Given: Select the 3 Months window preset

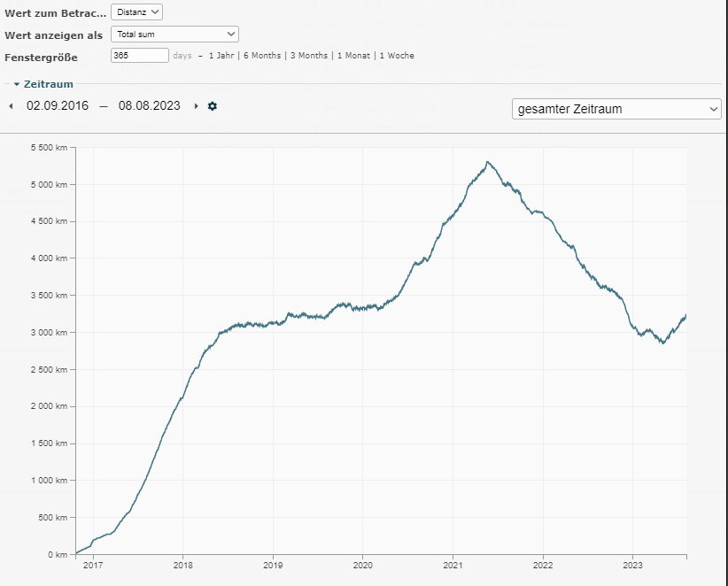Looking at the screenshot, I should pos(309,56).
